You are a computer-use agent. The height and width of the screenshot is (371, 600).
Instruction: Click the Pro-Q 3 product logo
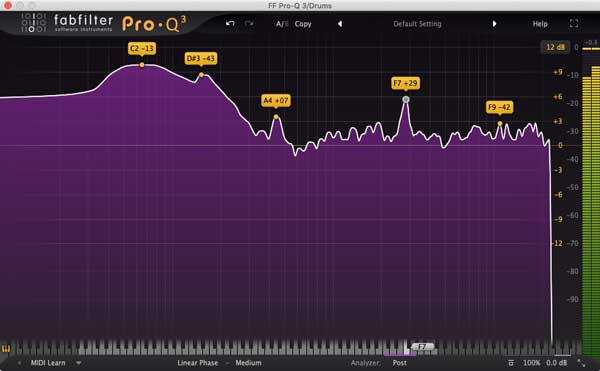[154, 24]
